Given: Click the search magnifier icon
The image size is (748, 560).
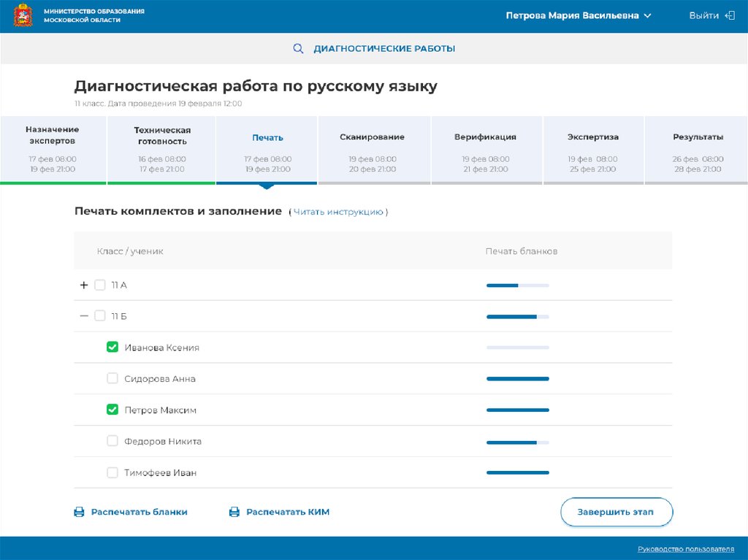Looking at the screenshot, I should (x=298, y=49).
